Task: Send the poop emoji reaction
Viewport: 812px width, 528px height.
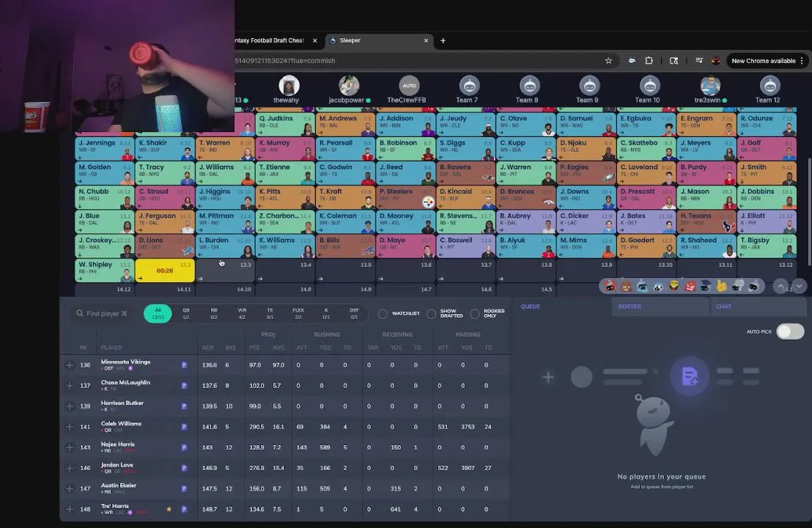Action: click(626, 286)
